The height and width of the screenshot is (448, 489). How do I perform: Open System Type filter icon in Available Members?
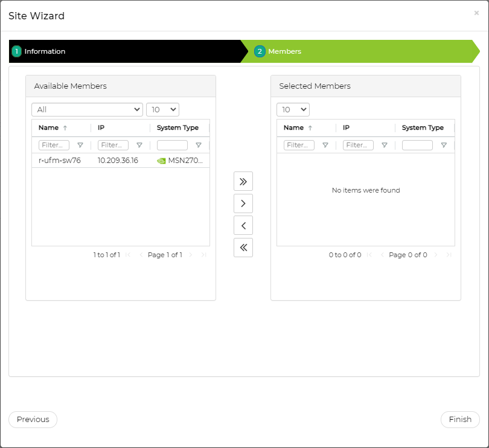[199, 146]
